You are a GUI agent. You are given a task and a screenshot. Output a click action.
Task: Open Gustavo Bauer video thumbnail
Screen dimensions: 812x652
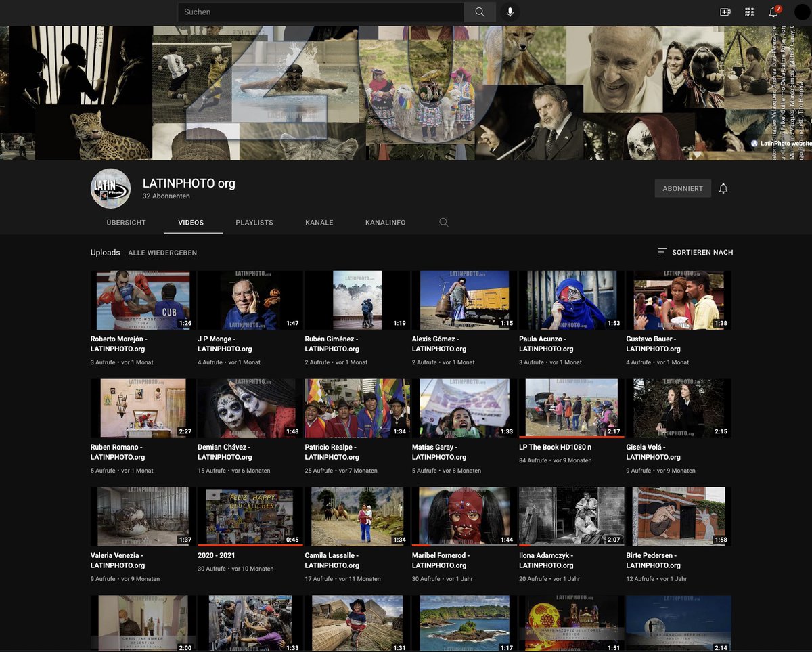coord(679,300)
